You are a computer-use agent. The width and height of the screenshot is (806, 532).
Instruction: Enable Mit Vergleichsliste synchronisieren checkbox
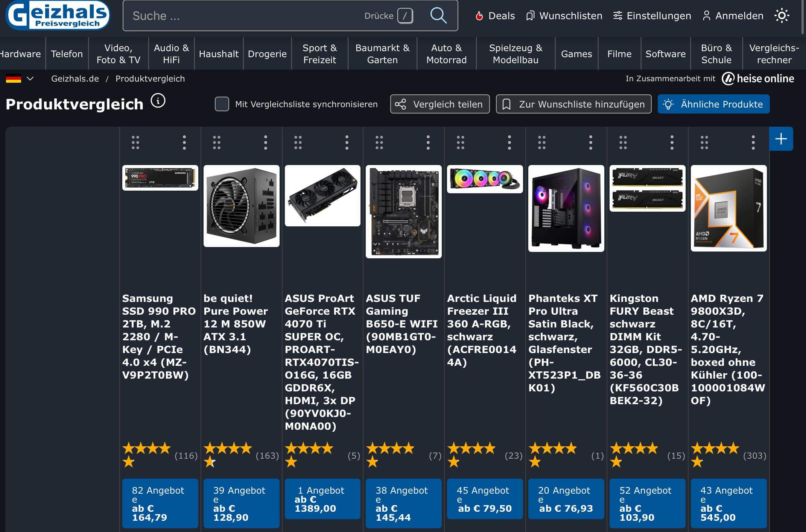tap(222, 104)
